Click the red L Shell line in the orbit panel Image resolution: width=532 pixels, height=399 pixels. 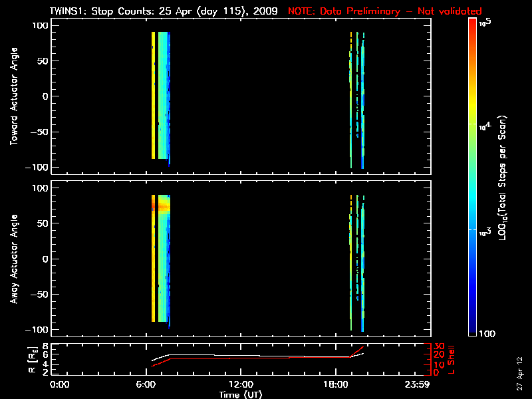coord(259,358)
